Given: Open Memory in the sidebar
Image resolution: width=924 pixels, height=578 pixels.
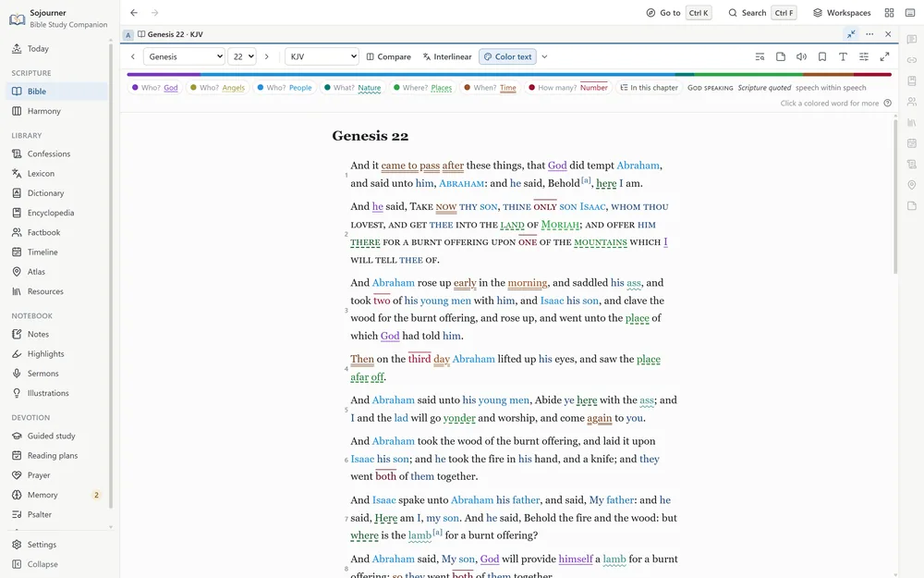Looking at the screenshot, I should [56, 495].
